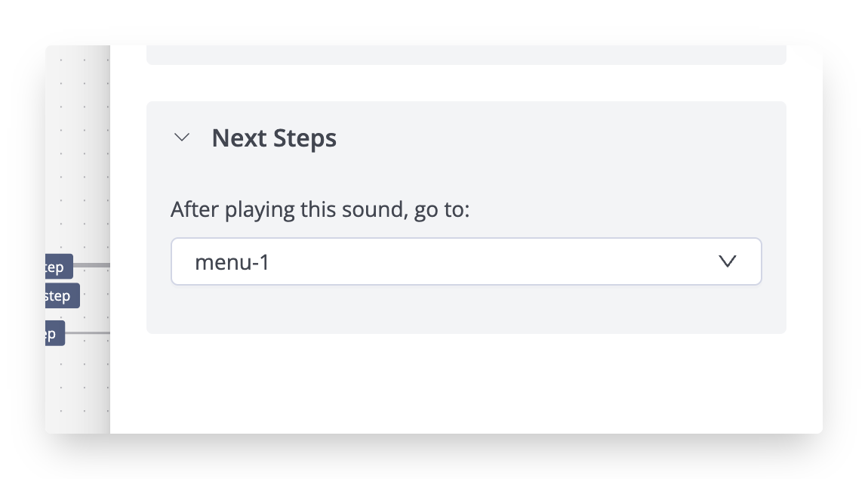Click the white gap between the two gray panels
The image size is (868, 479).
point(466,83)
